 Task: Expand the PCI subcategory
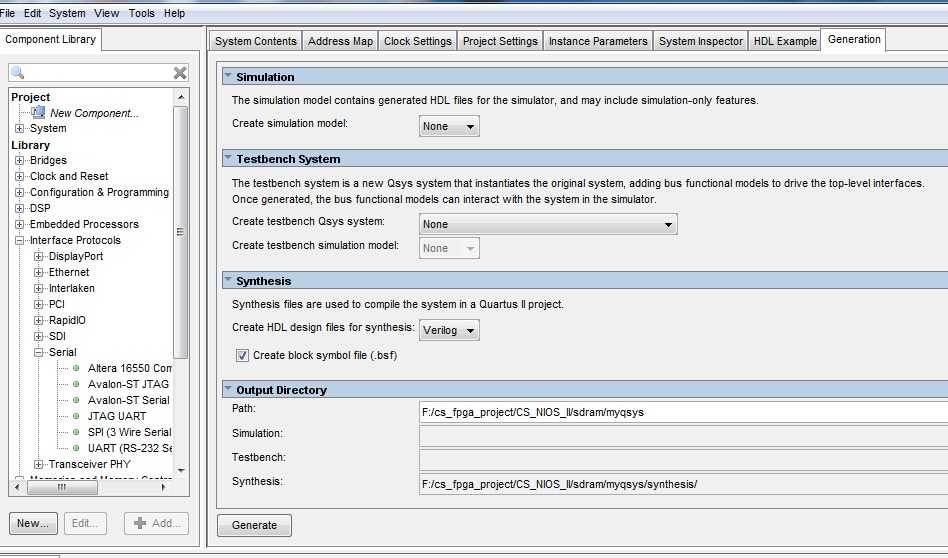pos(39,304)
